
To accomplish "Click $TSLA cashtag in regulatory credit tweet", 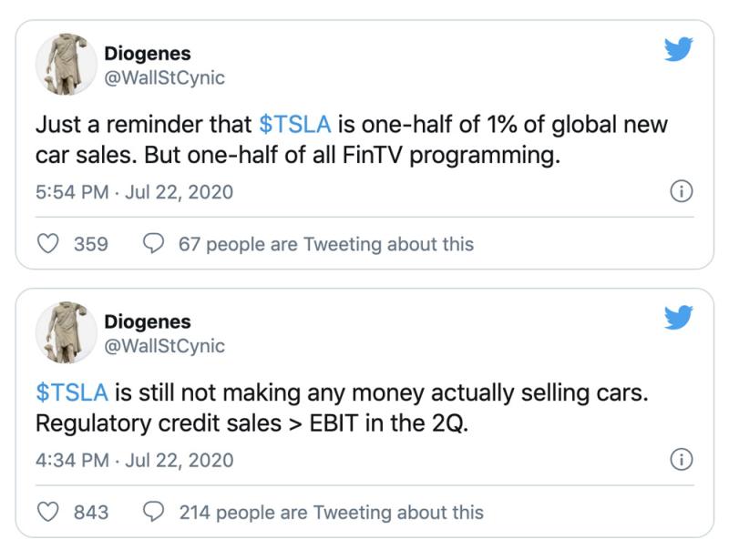I will [72, 392].
